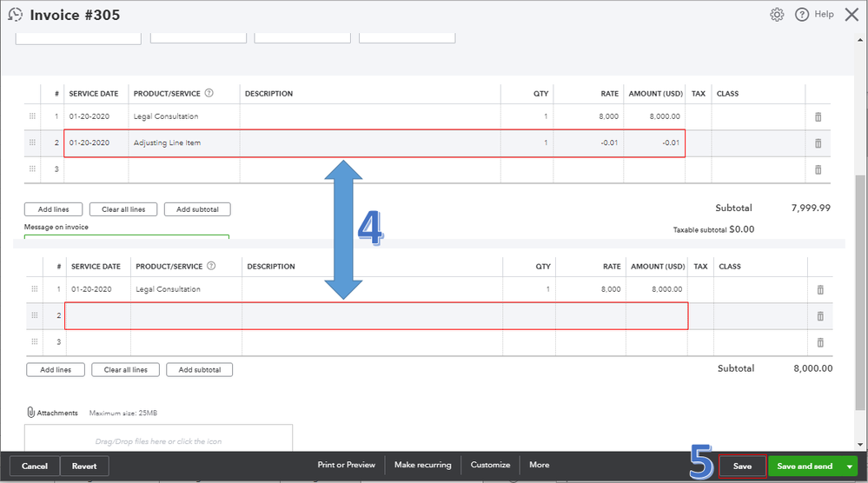Click the Attachments paperclip icon
Image resolution: width=868 pixels, height=483 pixels.
point(30,412)
